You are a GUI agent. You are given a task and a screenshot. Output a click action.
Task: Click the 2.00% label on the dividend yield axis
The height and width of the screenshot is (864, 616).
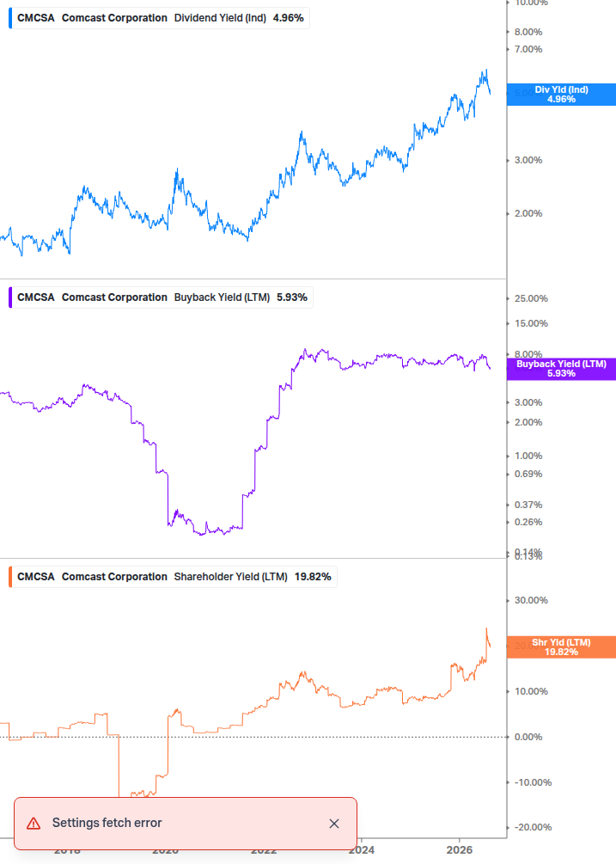coord(528,213)
